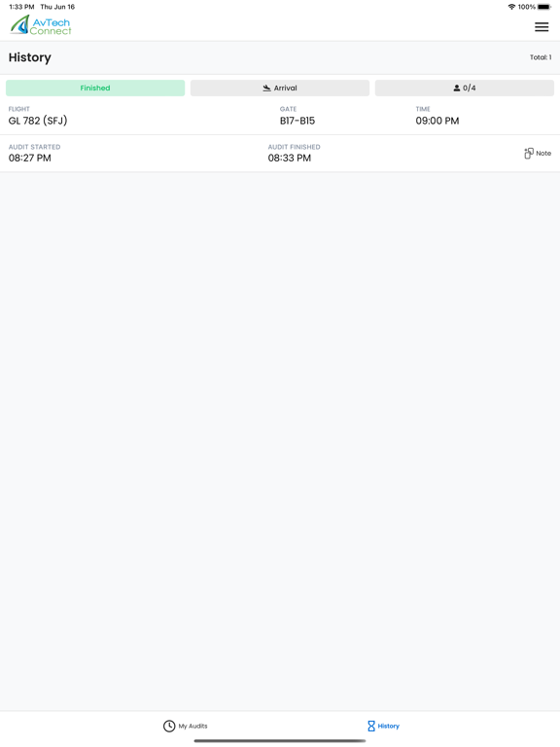This screenshot has height=747, width=560.
Task: Tap the AvTech Connect logo
Action: coord(41,25)
